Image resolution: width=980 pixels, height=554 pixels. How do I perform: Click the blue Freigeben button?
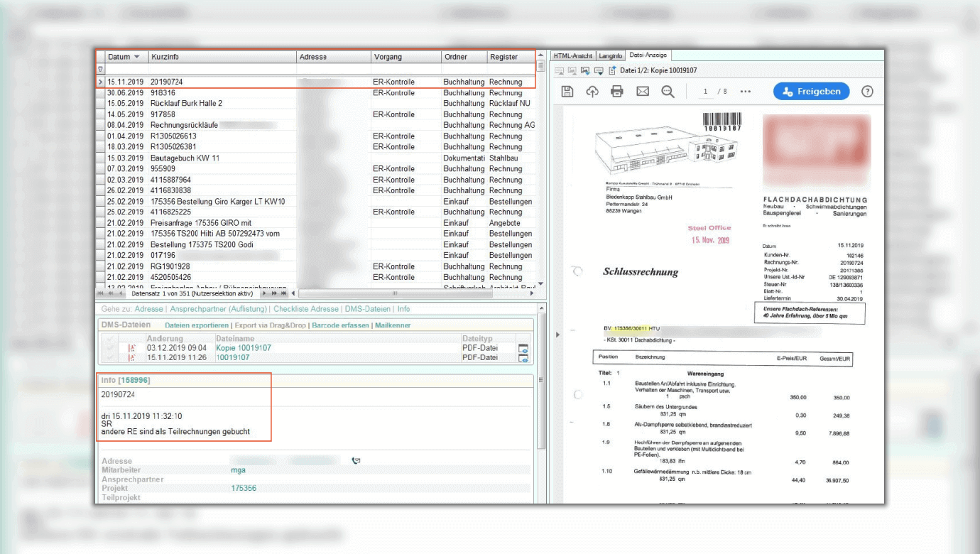811,92
